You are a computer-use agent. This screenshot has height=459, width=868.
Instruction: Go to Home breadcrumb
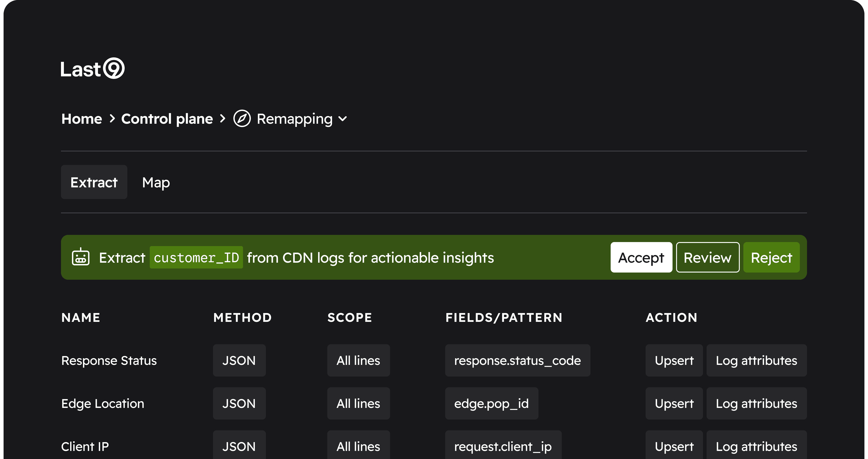click(82, 119)
